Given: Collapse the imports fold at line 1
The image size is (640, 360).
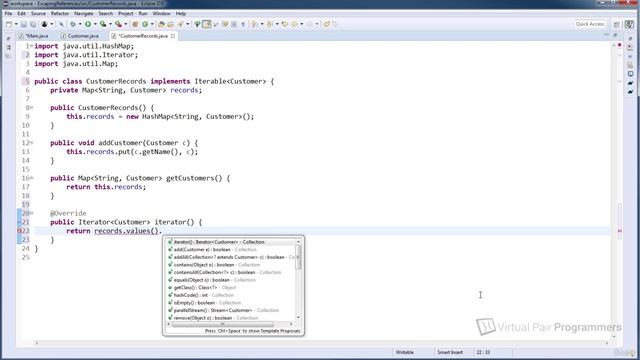Looking at the screenshot, I should [31, 46].
